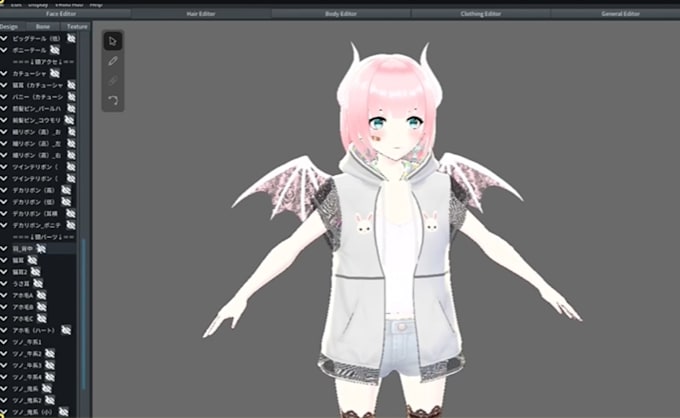Click the hair group list scrollbar

tap(83, 314)
